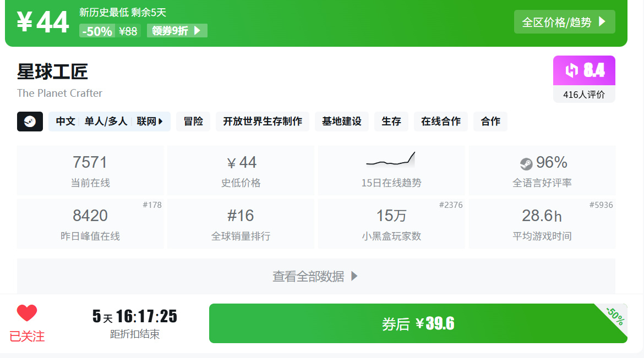The height and width of the screenshot is (358, 644).
Task: Select the 在线合作 tag
Action: pos(441,122)
